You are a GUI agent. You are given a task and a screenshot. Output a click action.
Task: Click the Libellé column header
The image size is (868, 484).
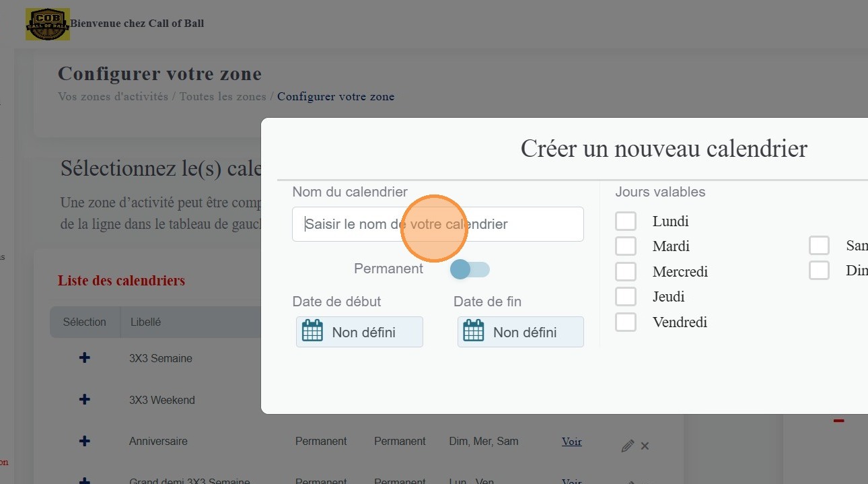(145, 322)
